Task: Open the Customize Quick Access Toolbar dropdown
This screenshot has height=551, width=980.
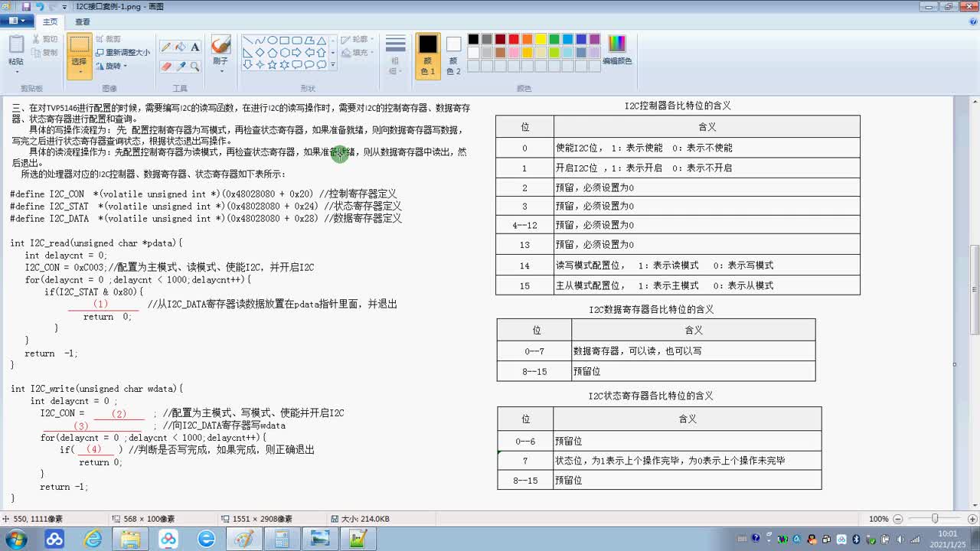Action: (64, 7)
